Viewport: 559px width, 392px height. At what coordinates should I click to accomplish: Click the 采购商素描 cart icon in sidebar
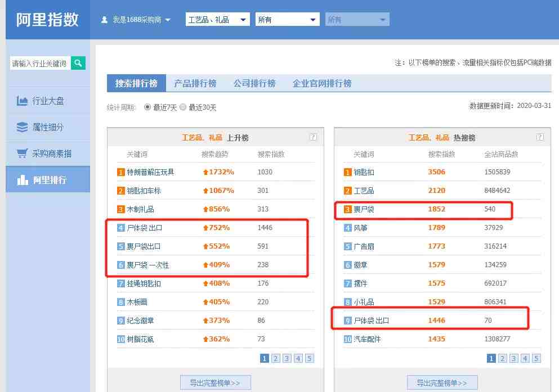(x=22, y=154)
